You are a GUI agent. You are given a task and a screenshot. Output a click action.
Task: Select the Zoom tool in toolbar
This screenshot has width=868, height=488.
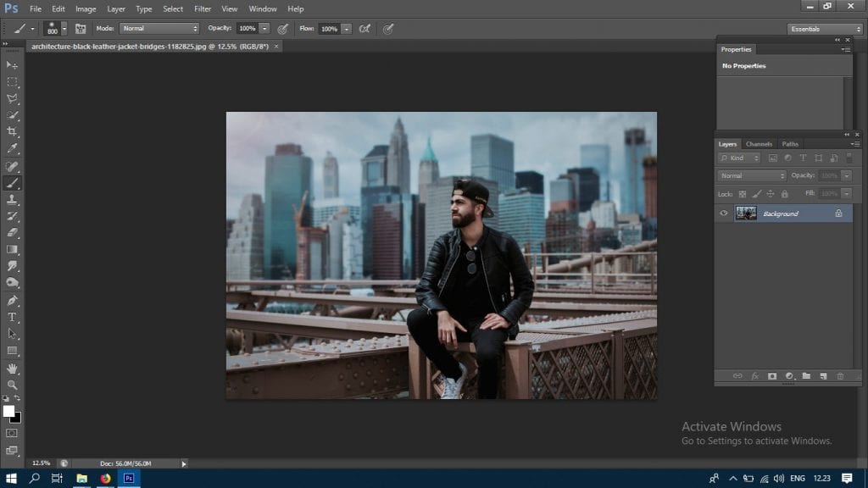point(12,384)
